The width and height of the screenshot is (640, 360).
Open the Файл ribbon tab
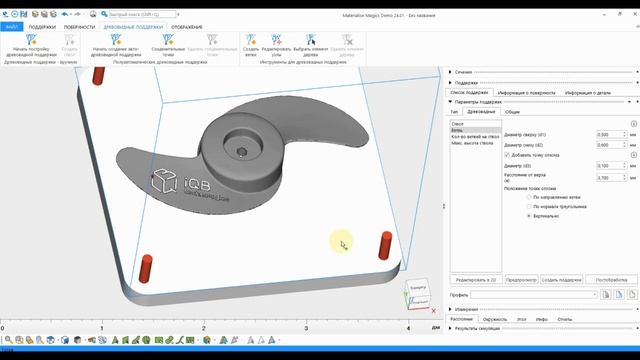click(12, 27)
